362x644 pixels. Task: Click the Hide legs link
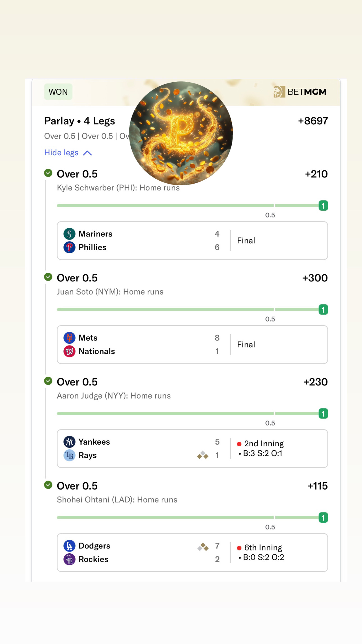pos(61,153)
